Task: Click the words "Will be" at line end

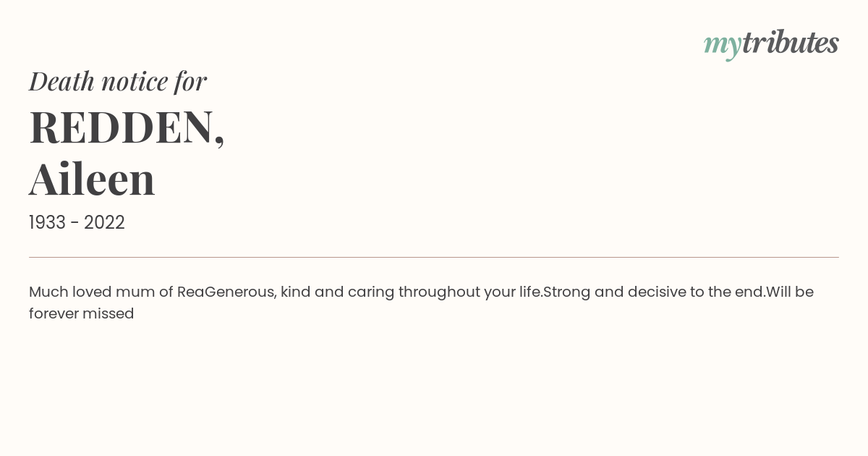Action: [790, 292]
